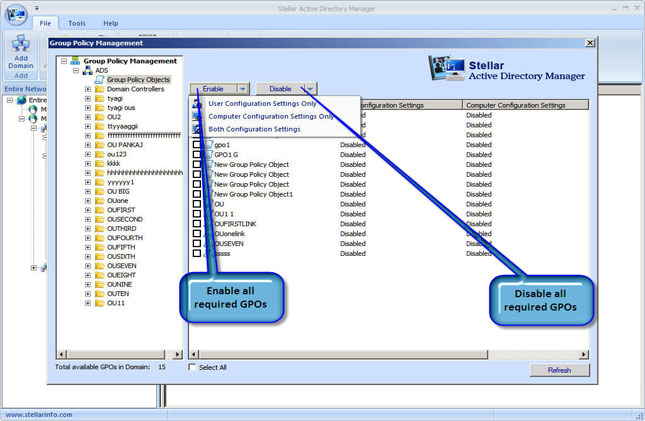Click the kkkk folder icon
645x421 pixels.
coord(99,163)
